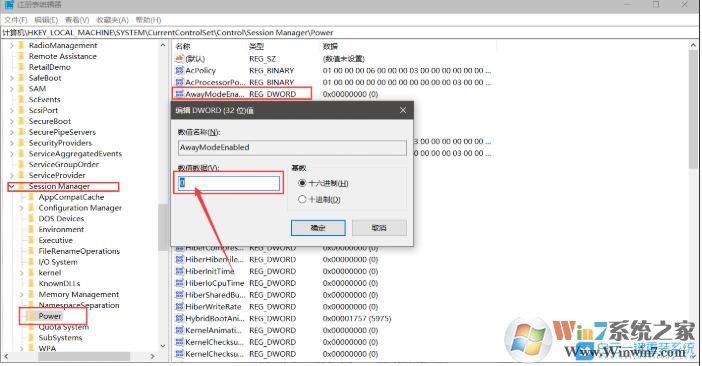
Task: Click the ScEvents folder icon
Action: (21, 99)
